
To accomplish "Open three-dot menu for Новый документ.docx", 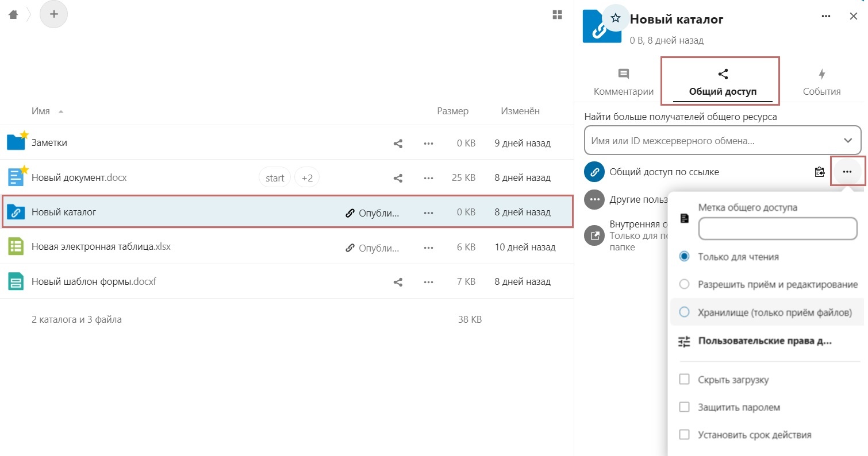I will coord(428,178).
